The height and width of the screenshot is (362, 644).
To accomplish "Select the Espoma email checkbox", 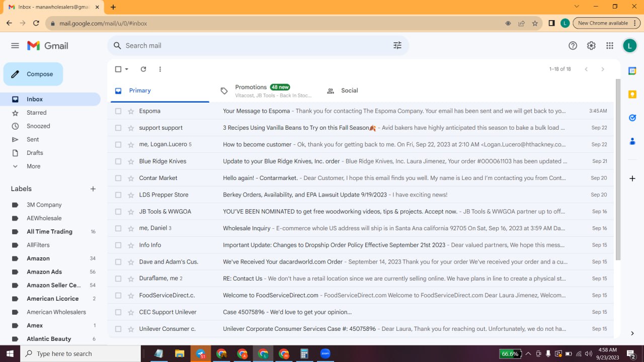I will coord(118,111).
